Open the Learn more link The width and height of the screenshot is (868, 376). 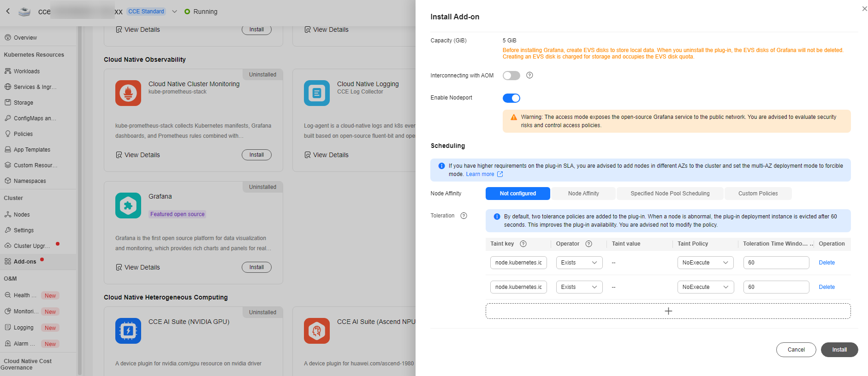[x=484, y=174]
